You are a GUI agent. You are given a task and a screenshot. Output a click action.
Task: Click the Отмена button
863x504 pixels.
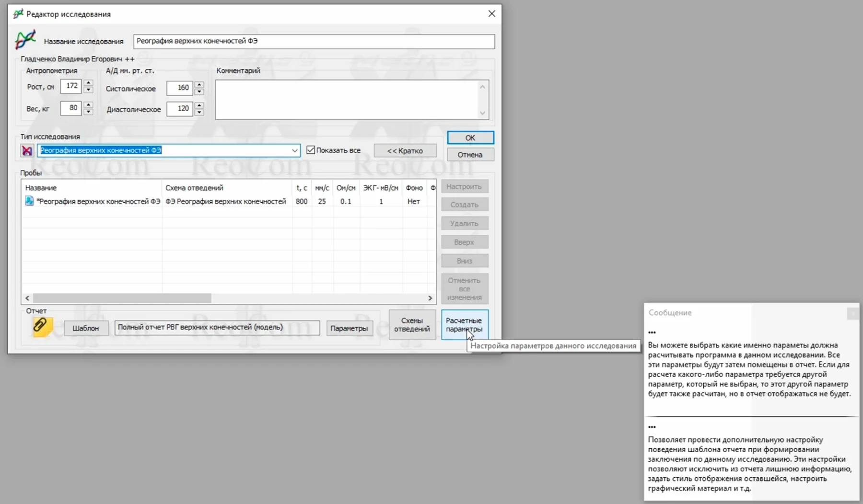[470, 155]
